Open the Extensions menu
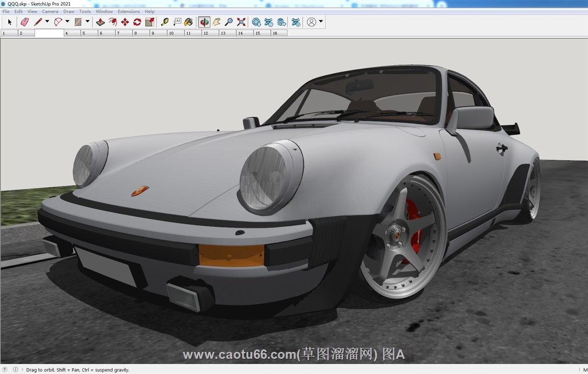Screen dimensions: 588x374 click(x=129, y=11)
